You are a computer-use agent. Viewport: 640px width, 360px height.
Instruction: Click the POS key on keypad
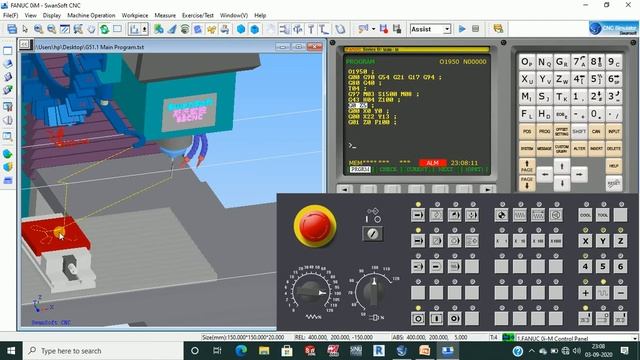pyautogui.click(x=527, y=131)
